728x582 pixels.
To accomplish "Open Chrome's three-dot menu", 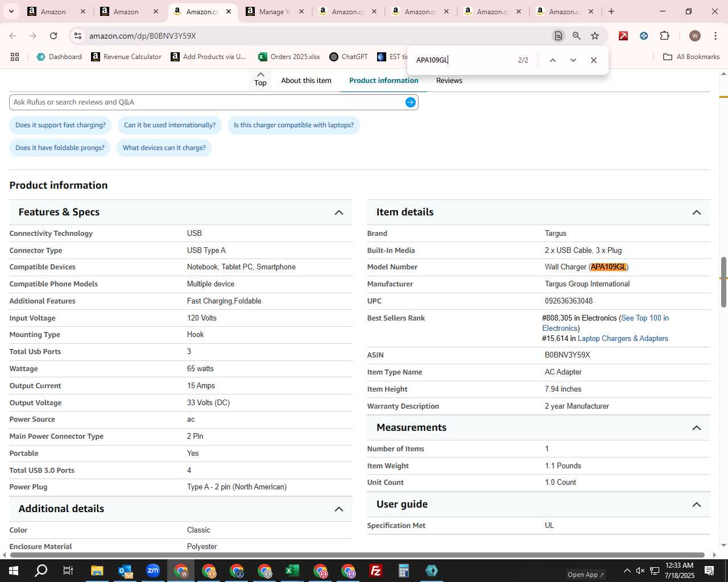I will 715,36.
